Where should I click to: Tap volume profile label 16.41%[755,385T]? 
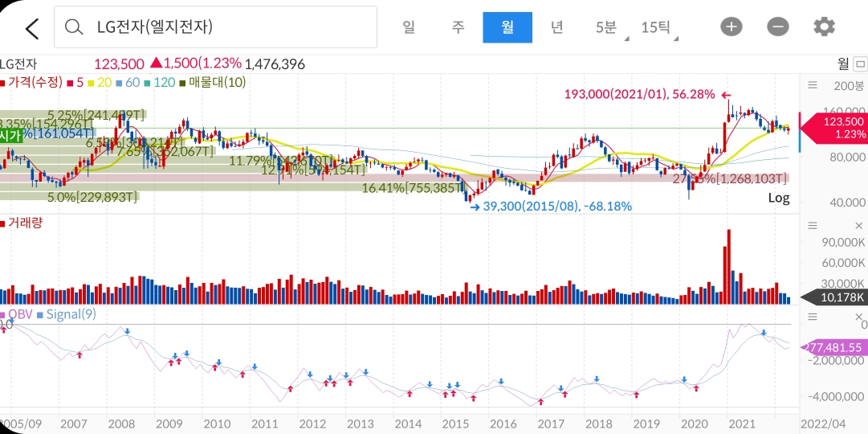click(414, 188)
